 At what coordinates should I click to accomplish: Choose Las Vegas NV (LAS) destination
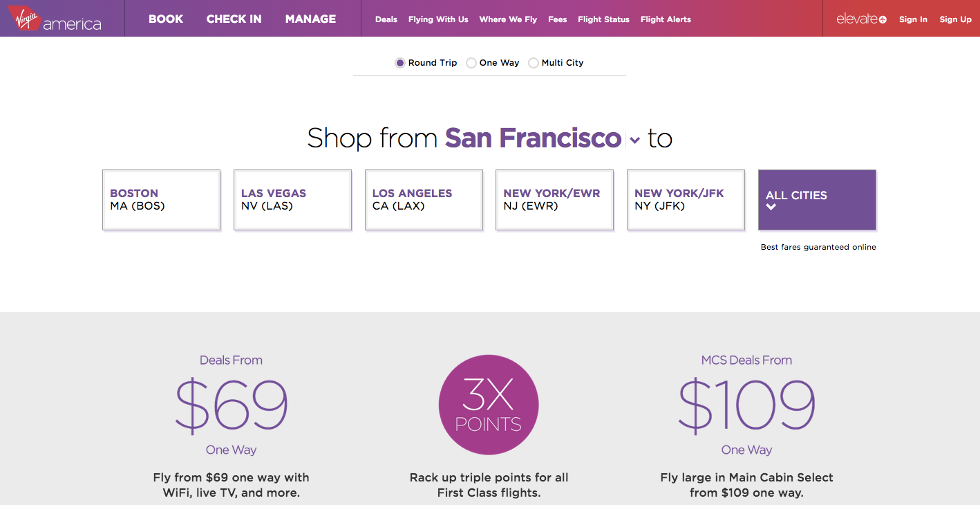tap(292, 200)
